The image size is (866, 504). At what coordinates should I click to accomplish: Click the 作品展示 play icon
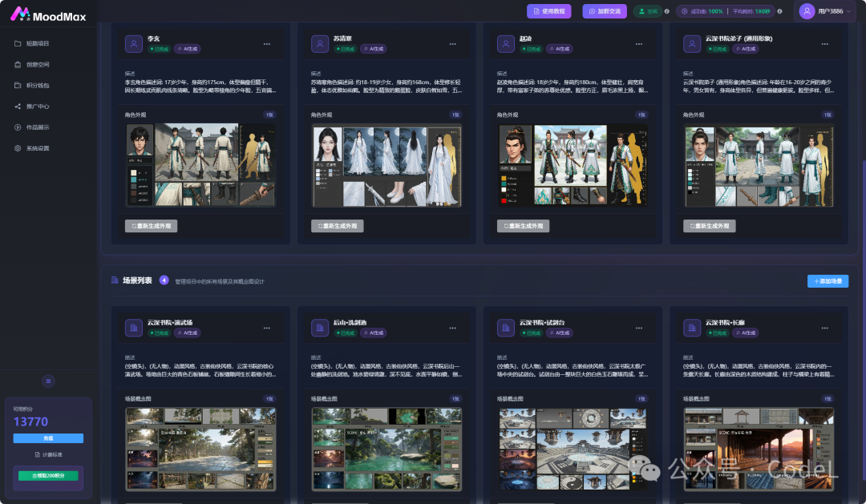point(18,127)
